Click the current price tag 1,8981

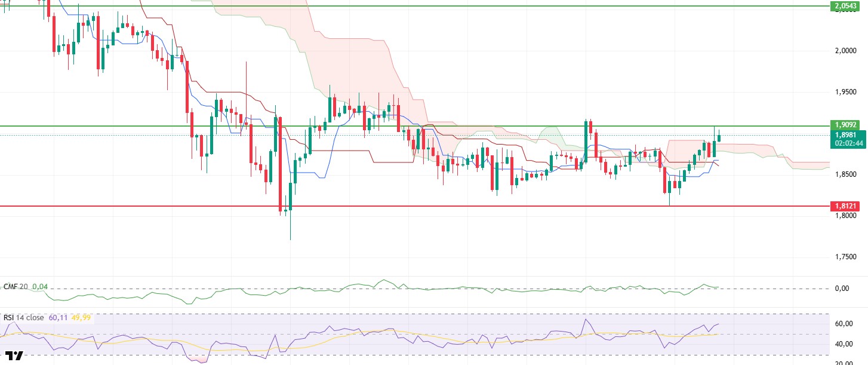pyautogui.click(x=845, y=135)
